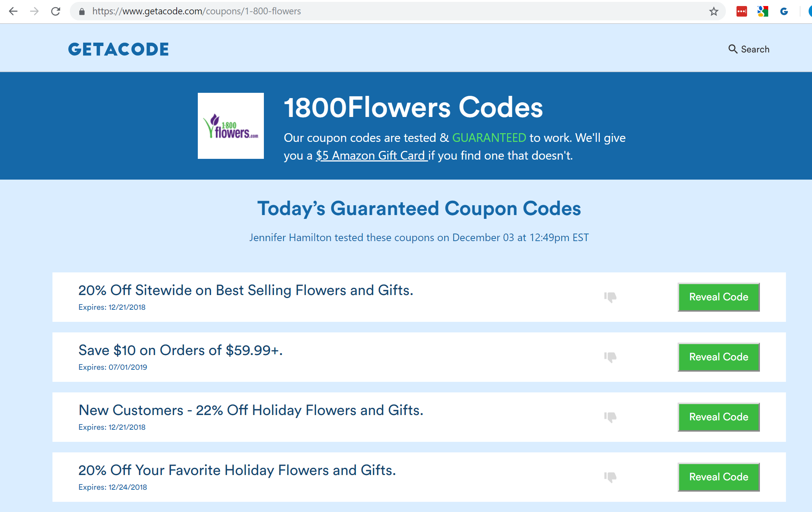Click the red extension icon in toolbar
This screenshot has width=812, height=512.
click(741, 11)
